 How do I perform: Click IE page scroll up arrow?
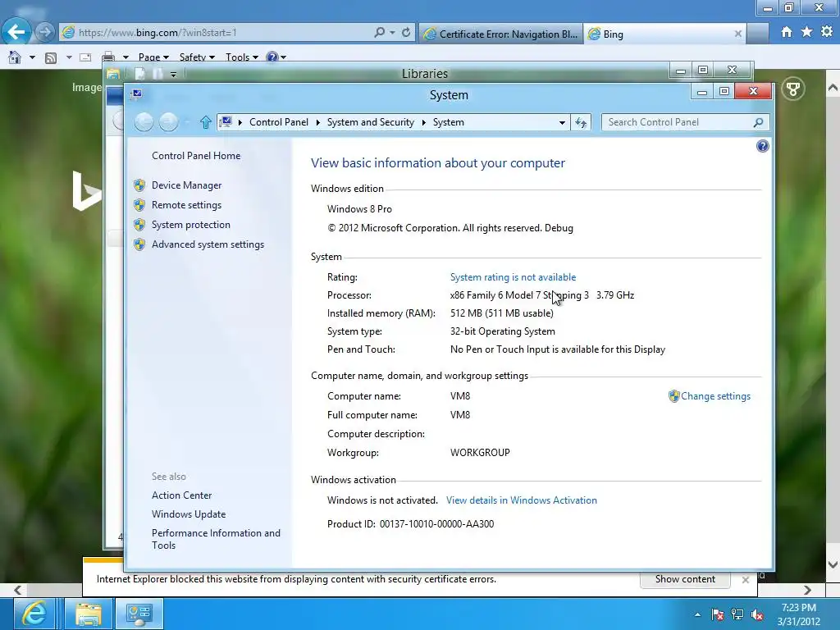[833, 88]
